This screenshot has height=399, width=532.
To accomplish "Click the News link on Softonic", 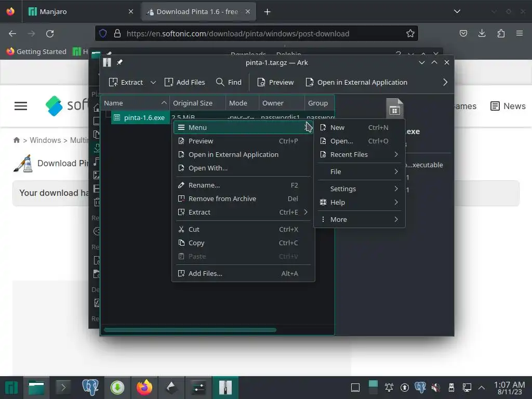I will point(508,106).
